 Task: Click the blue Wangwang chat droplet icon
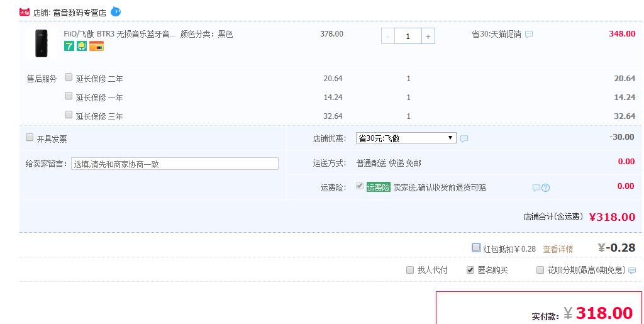tap(116, 11)
